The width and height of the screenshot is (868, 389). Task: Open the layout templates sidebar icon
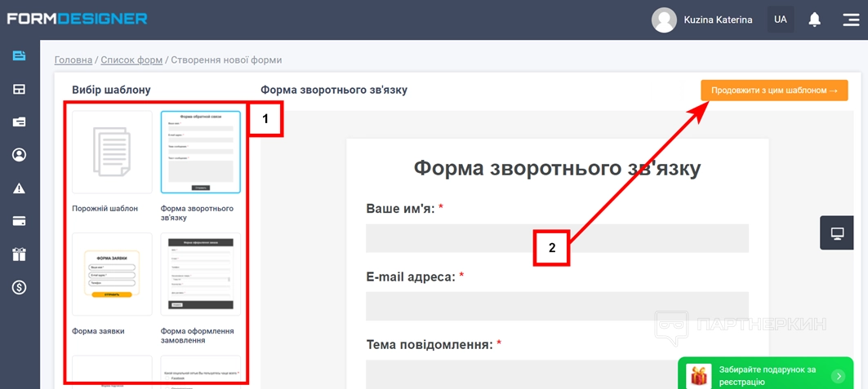point(20,89)
